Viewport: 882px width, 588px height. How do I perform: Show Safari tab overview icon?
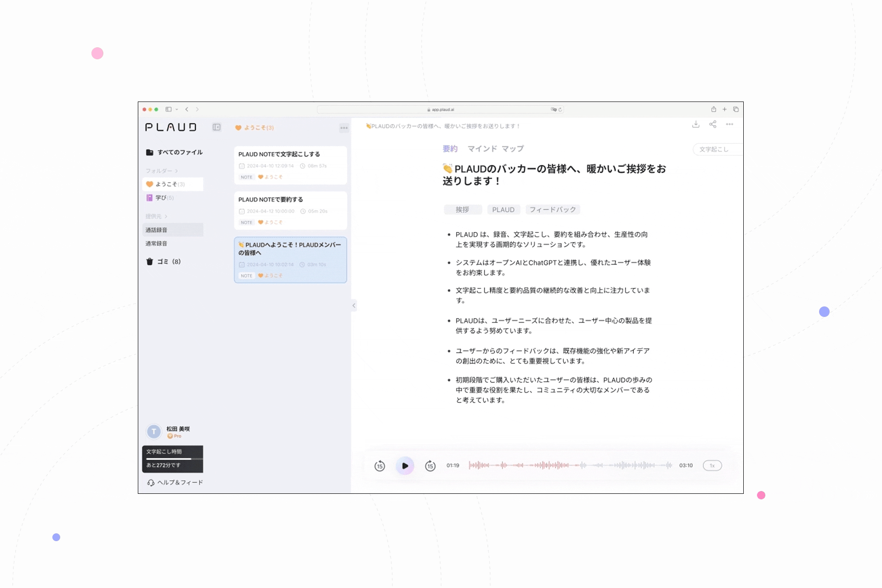pyautogui.click(x=736, y=109)
